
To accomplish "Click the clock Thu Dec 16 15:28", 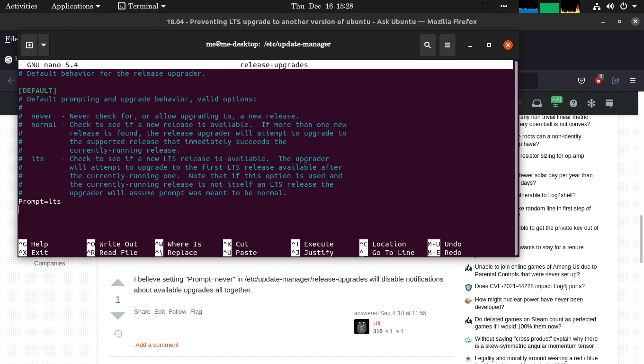I will point(322,6).
